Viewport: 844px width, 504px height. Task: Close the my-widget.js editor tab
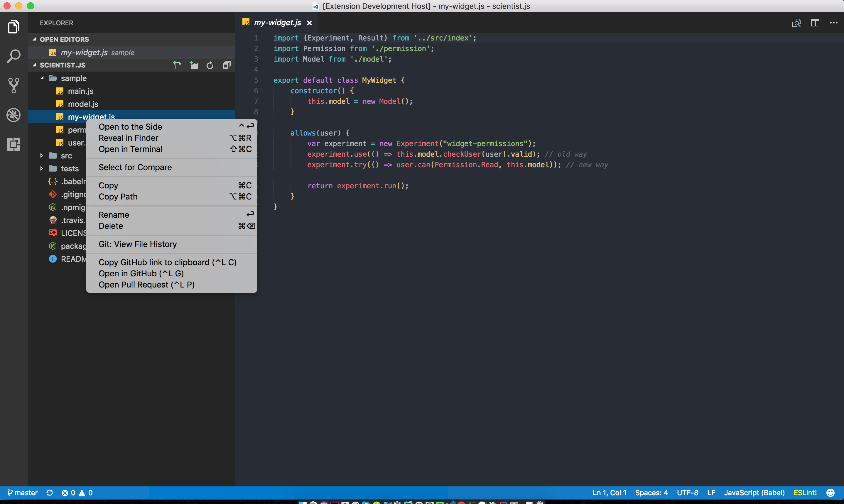[309, 23]
